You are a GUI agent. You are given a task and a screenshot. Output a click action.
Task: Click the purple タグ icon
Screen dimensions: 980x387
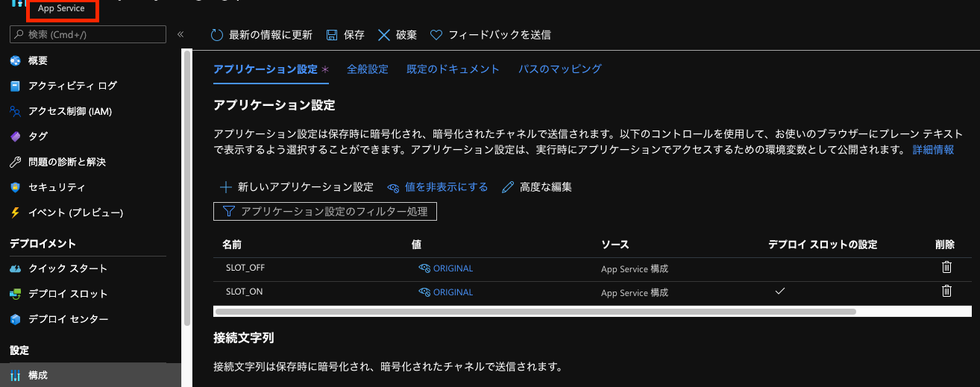(x=15, y=136)
